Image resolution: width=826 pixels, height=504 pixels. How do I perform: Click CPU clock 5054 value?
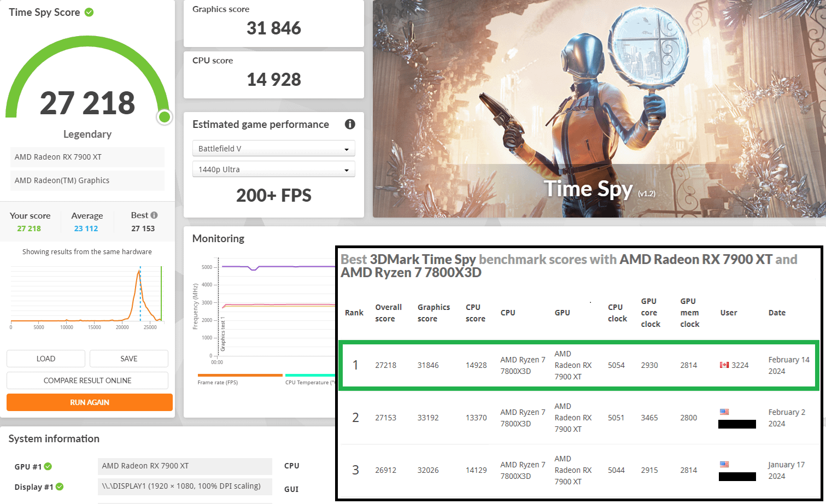pos(616,365)
